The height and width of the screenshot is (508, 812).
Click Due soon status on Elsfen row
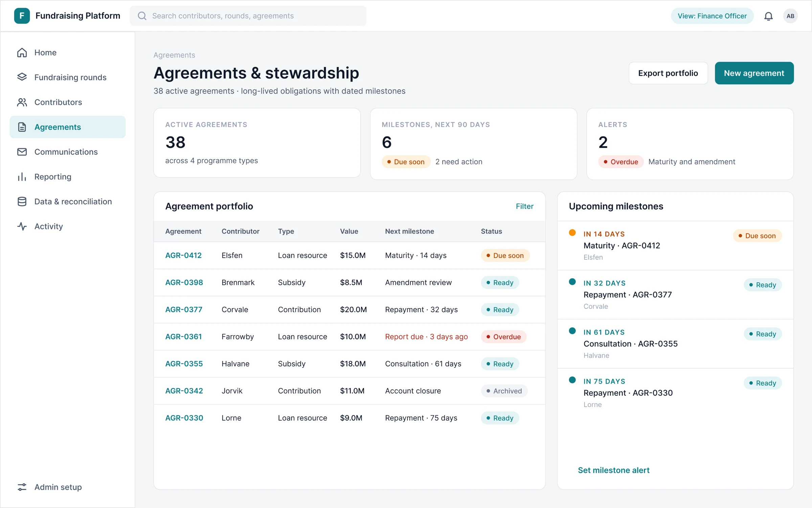point(505,255)
